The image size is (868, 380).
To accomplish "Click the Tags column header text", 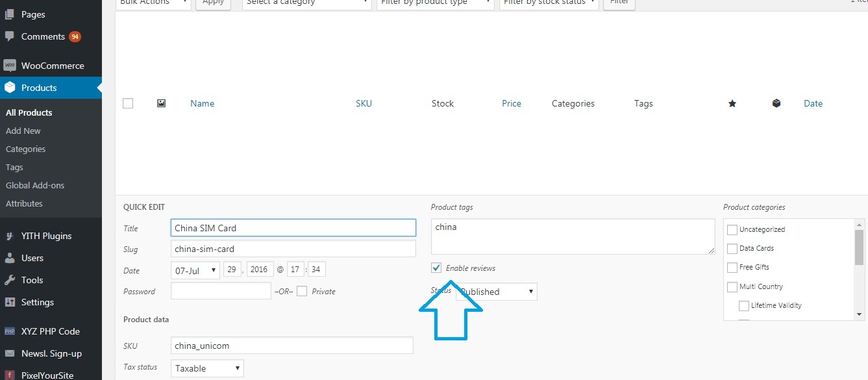I will (643, 103).
